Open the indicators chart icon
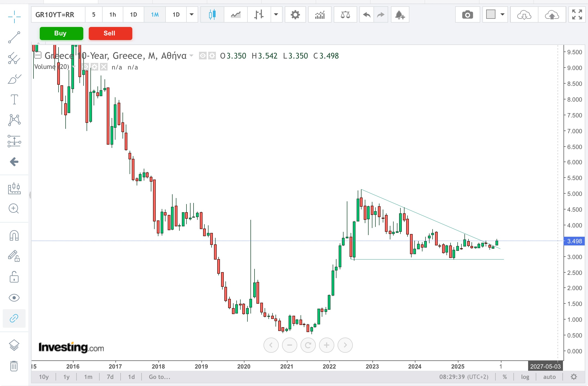This screenshot has height=386, width=588. pyautogui.click(x=320, y=15)
